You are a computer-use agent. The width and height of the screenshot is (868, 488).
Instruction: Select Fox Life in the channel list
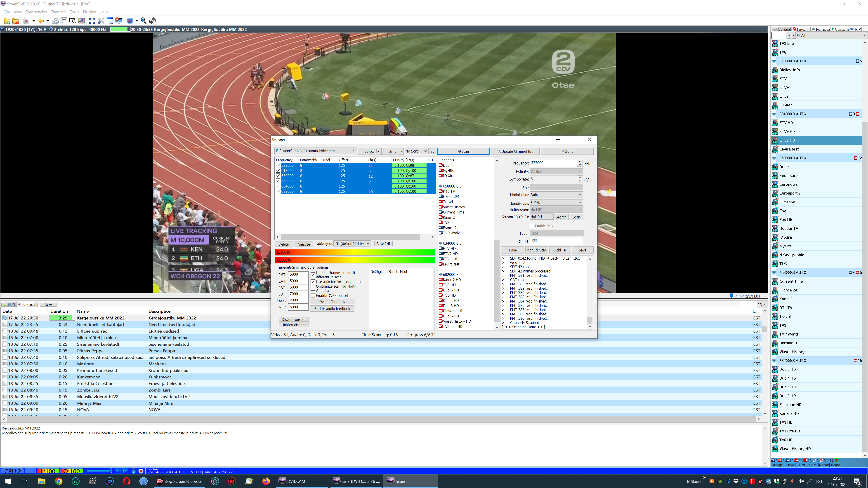coord(816,220)
